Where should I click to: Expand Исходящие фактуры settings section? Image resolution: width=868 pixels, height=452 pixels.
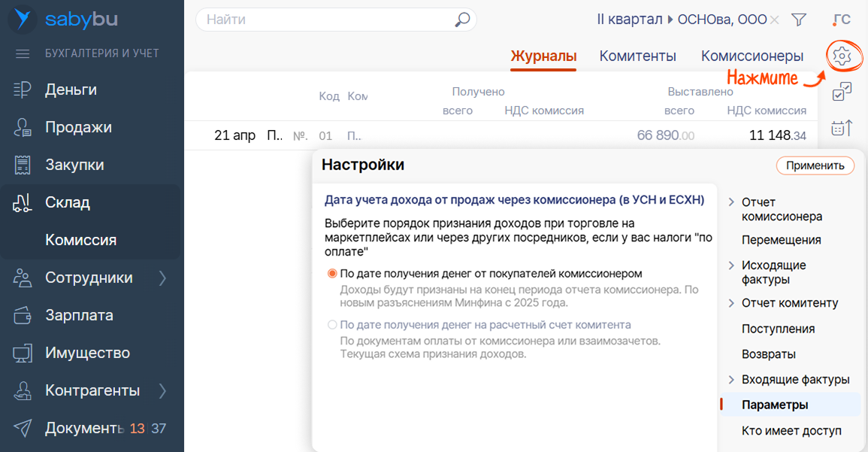point(731,265)
